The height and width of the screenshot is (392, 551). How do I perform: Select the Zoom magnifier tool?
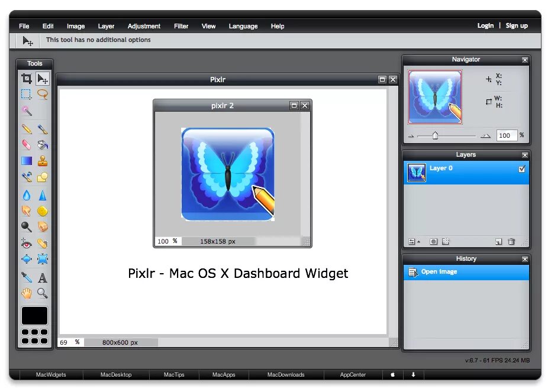43,293
